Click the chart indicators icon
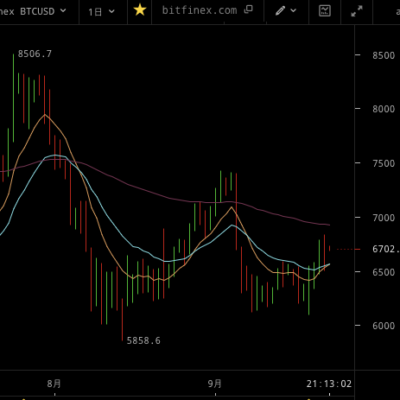Viewport: 400px width, 400px height. [x=325, y=11]
